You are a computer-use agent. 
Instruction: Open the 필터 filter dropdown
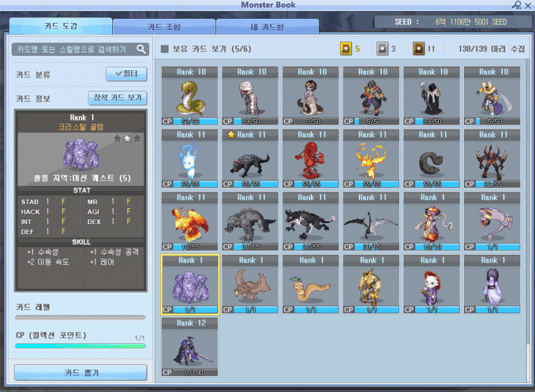pyautogui.click(x=126, y=74)
